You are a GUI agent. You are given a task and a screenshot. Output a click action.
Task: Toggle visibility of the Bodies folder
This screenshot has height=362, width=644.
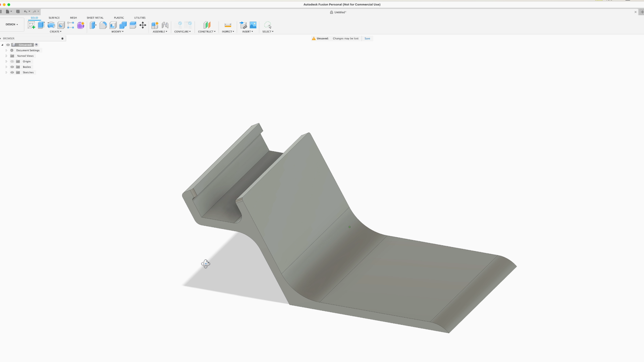coord(12,67)
